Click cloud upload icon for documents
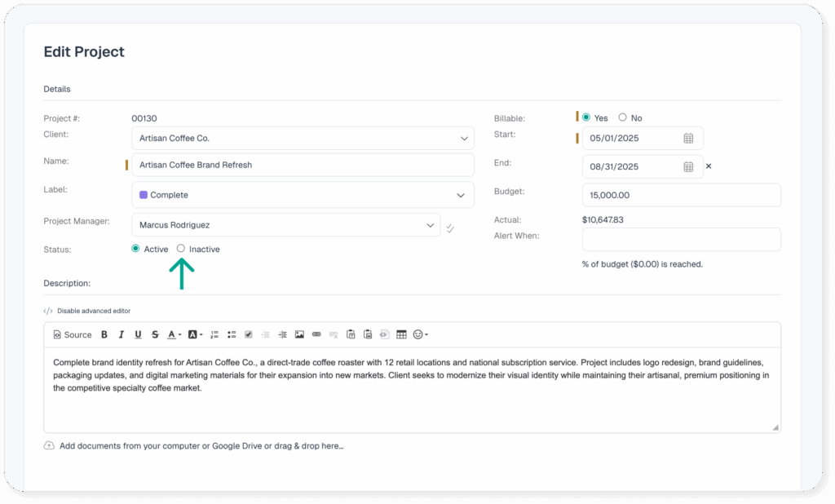 point(49,445)
